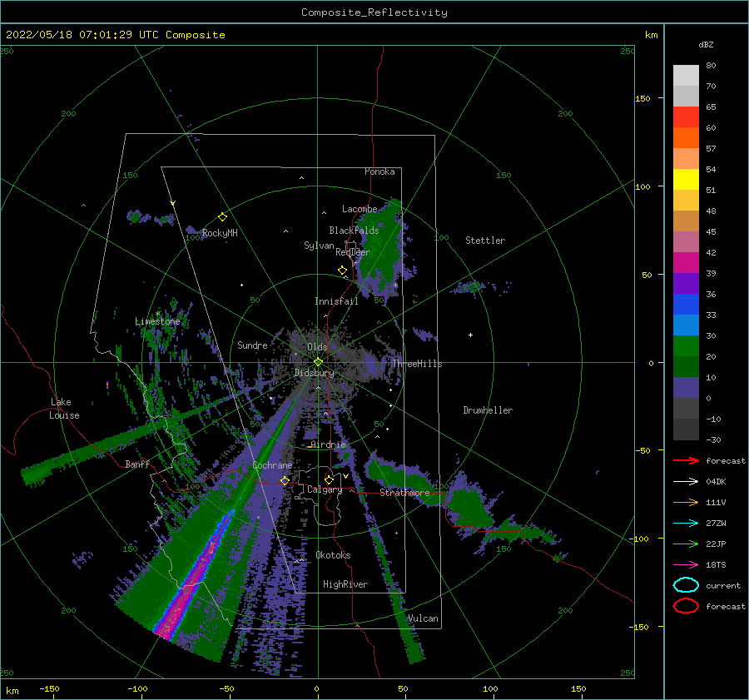Click the Didsbury town label
This screenshot has height=700, width=749.
[x=315, y=373]
